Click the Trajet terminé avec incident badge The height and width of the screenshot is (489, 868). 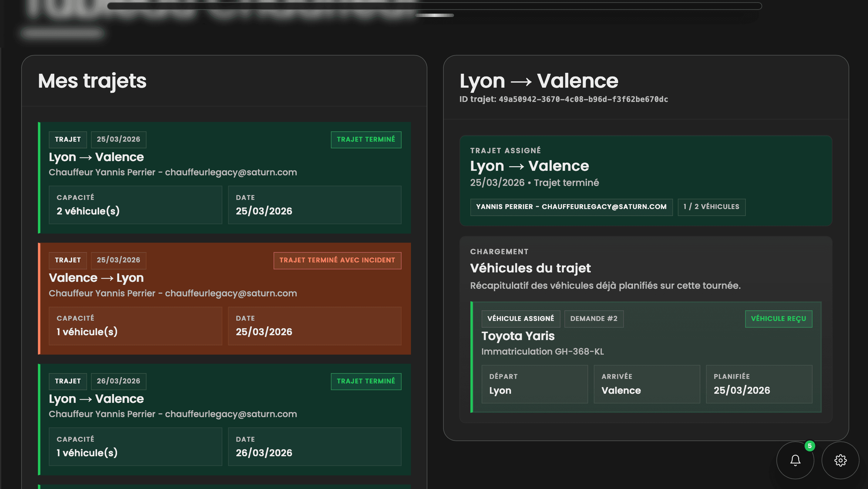click(337, 260)
